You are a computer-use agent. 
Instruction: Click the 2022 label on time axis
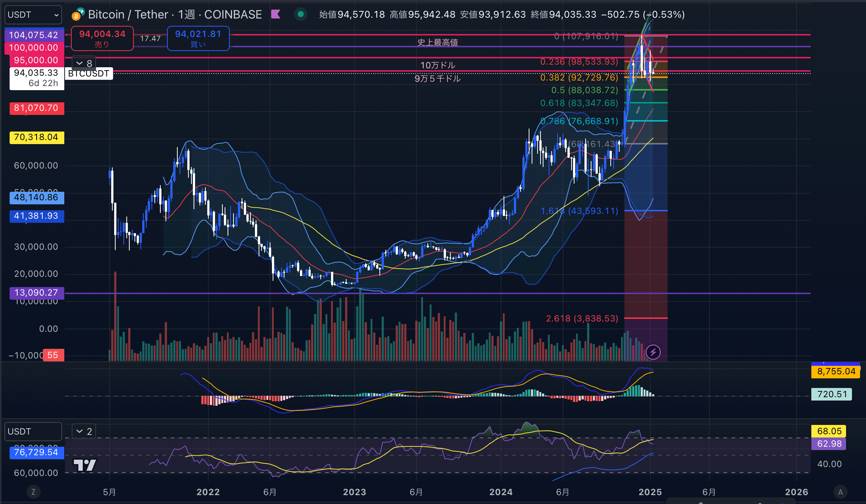pyautogui.click(x=208, y=492)
